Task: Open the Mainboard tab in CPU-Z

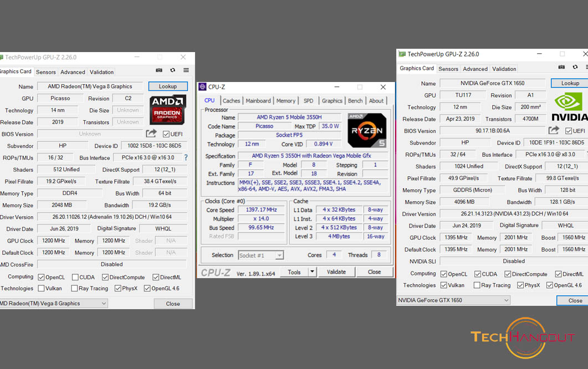Action: tap(258, 100)
